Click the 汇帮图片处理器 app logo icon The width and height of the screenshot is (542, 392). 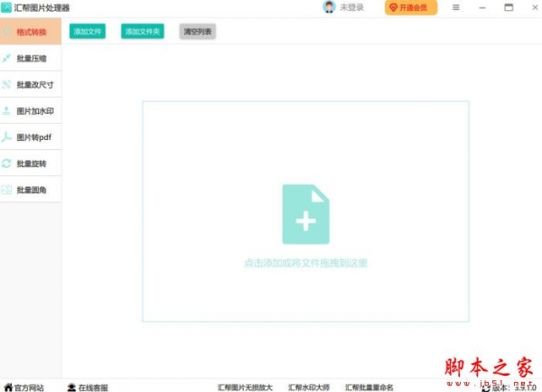click(6, 7)
